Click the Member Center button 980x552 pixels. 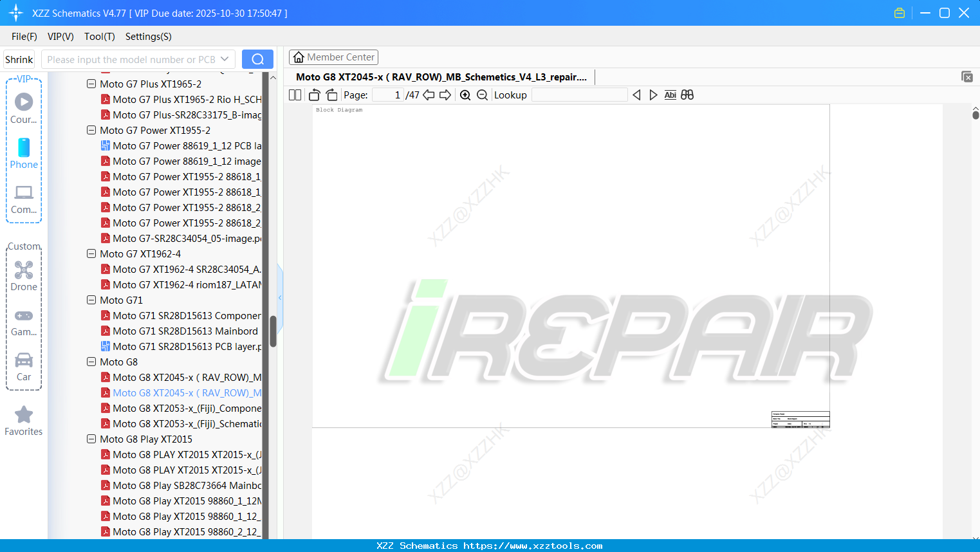click(333, 57)
